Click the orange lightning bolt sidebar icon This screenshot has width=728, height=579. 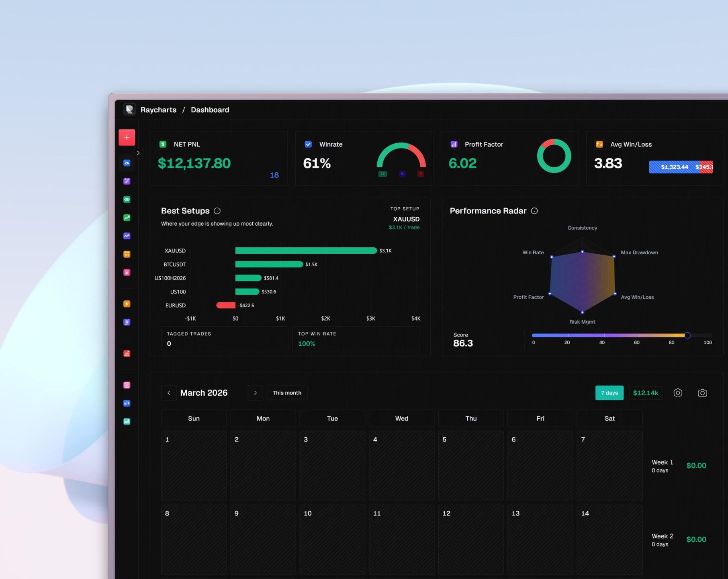tap(127, 304)
